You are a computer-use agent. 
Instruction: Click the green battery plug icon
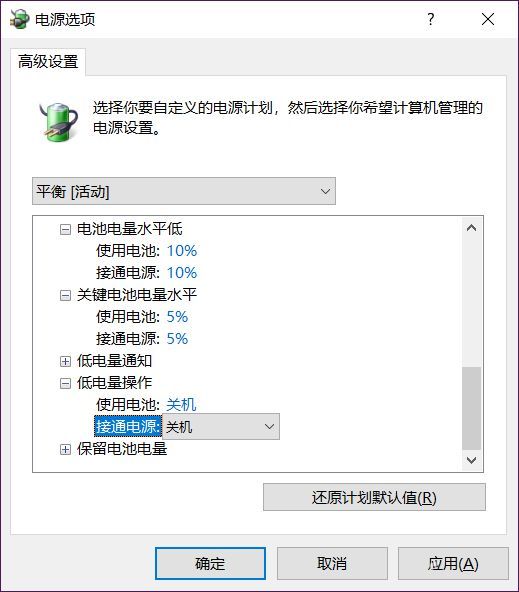coord(60,122)
